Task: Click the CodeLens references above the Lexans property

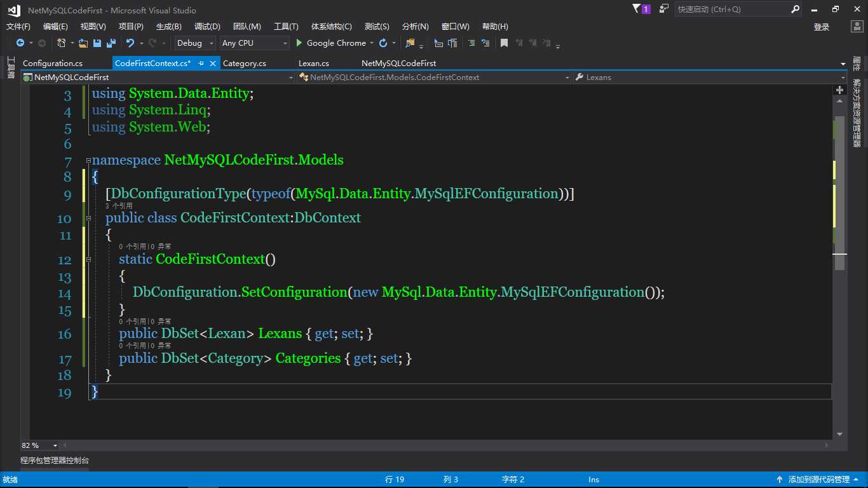Action: click(x=133, y=322)
